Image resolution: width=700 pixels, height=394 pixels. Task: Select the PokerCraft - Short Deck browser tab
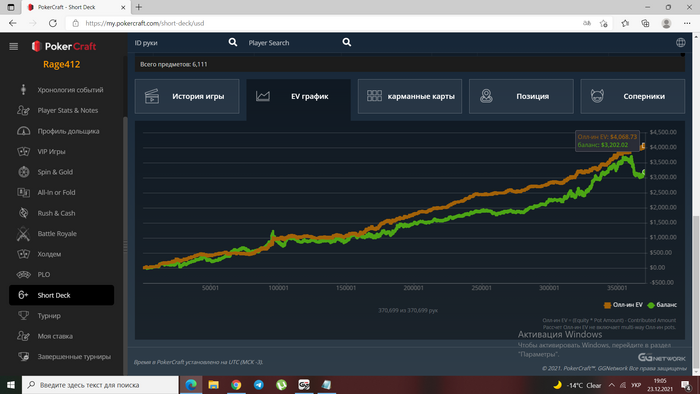pyautogui.click(x=76, y=7)
